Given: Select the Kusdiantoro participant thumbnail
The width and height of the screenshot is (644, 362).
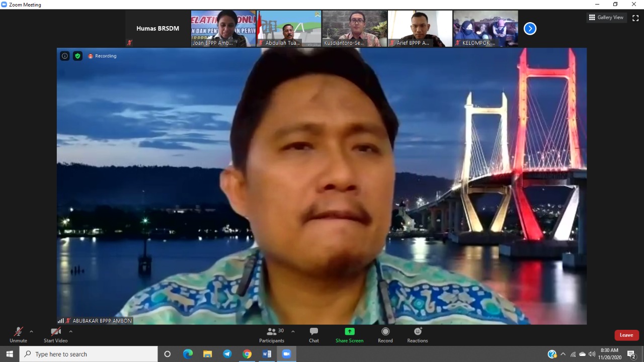Looking at the screenshot, I should point(355,29).
